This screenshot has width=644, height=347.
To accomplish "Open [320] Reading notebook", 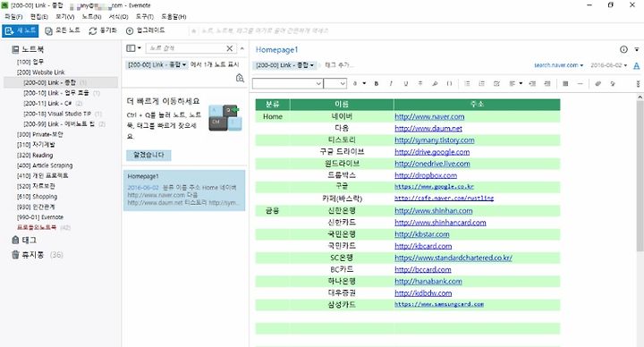I will (x=35, y=156).
